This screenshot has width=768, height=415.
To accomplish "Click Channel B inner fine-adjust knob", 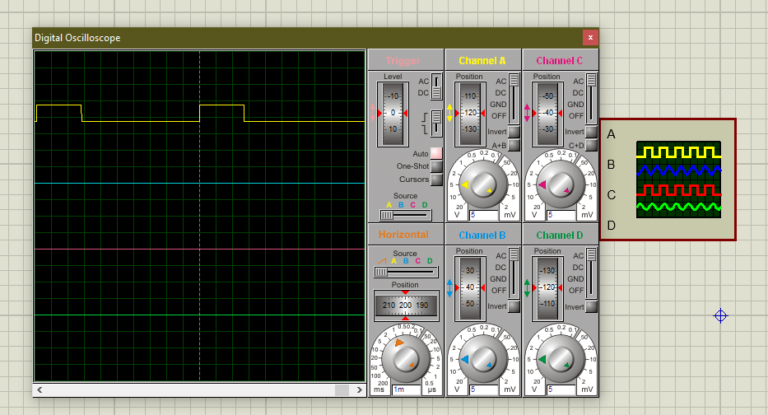I will [483, 360].
